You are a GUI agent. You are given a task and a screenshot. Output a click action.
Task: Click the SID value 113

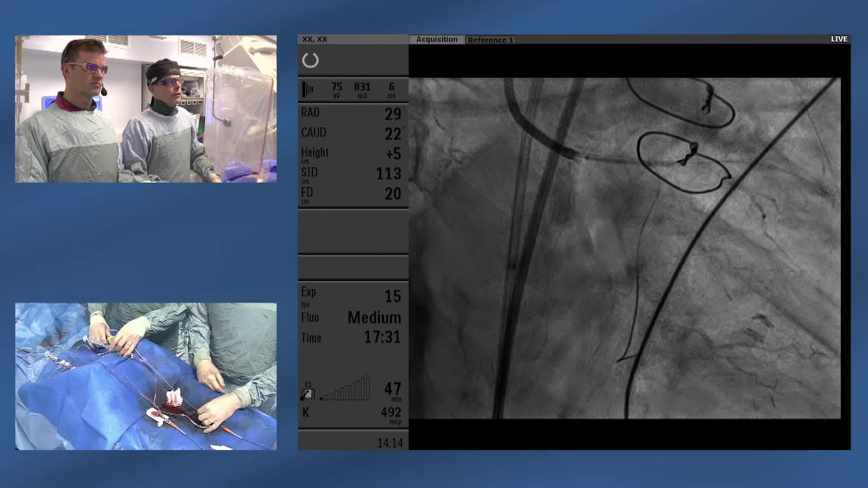(388, 174)
